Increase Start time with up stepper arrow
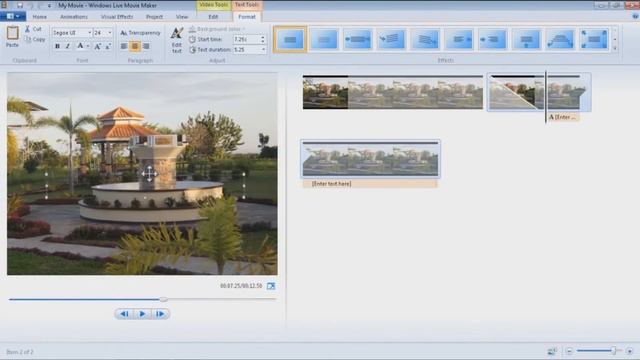 (x=262, y=37)
